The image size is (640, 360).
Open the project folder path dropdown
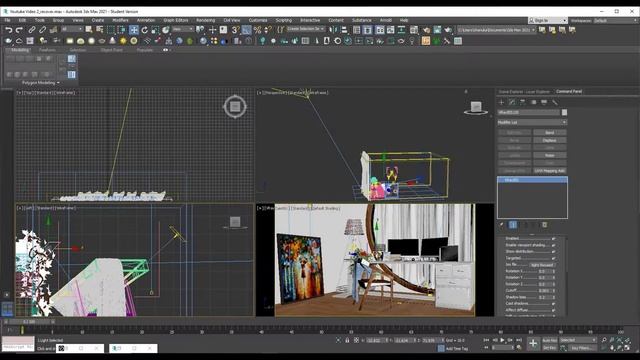click(x=496, y=30)
